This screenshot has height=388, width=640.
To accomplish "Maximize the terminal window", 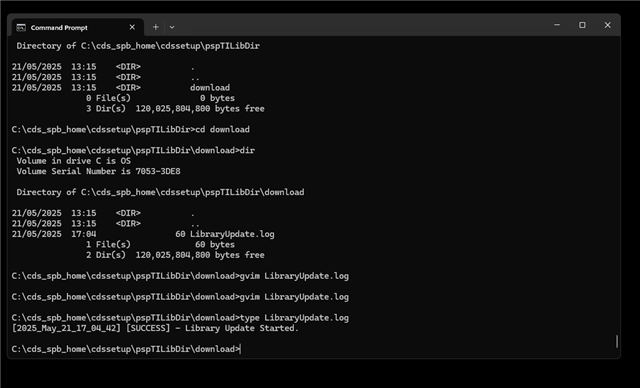I will tap(582, 25).
